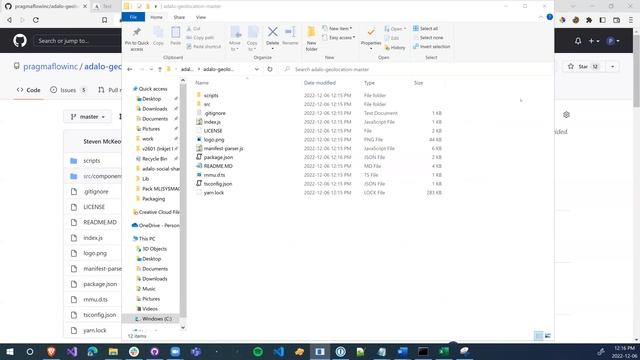This screenshot has width=640, height=360.
Task: Click the Rename icon
Action: 290,32
